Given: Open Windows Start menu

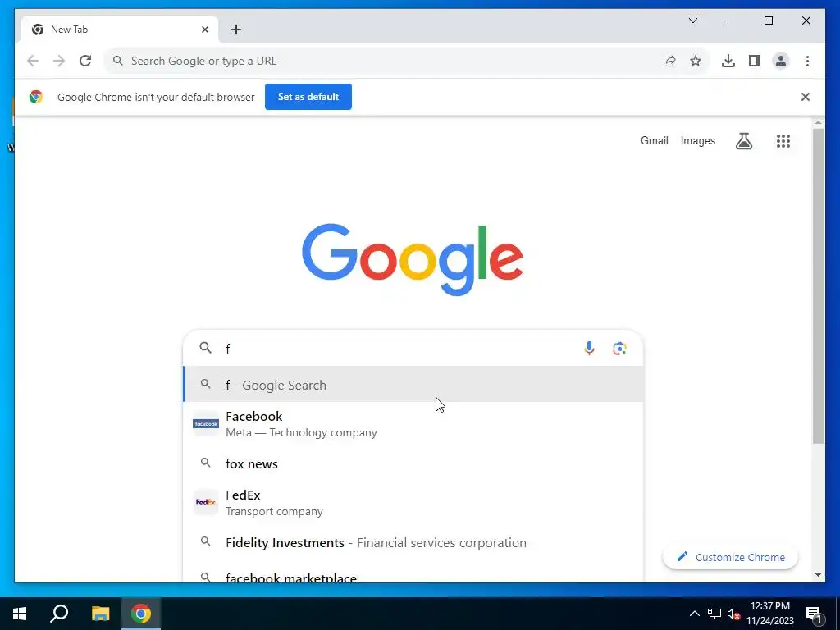Looking at the screenshot, I should pyautogui.click(x=20, y=614).
